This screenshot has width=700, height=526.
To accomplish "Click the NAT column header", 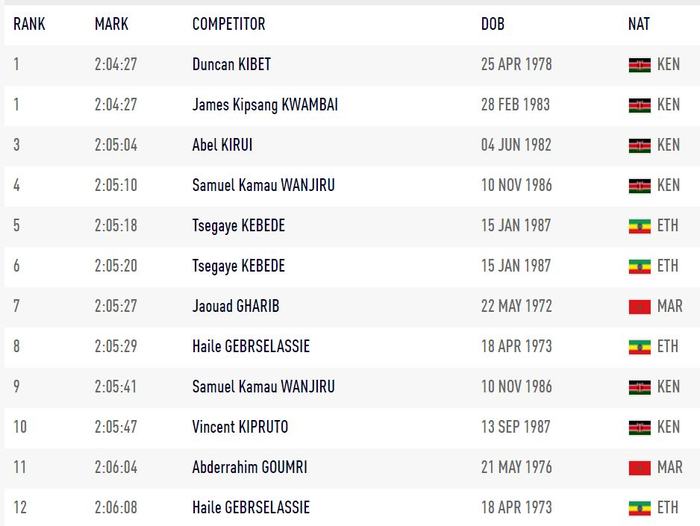I will point(639,23).
